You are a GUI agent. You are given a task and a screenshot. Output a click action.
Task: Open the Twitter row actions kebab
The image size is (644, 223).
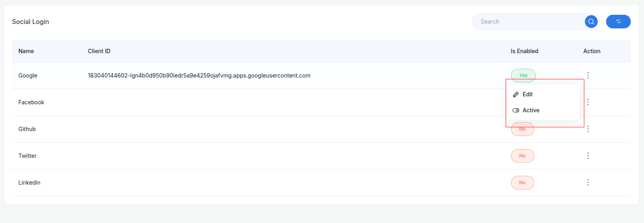pyautogui.click(x=588, y=156)
